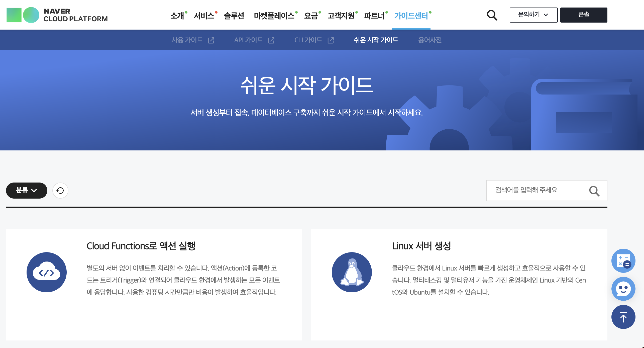Open the Linux 서버 생성 guide title

[x=421, y=246]
